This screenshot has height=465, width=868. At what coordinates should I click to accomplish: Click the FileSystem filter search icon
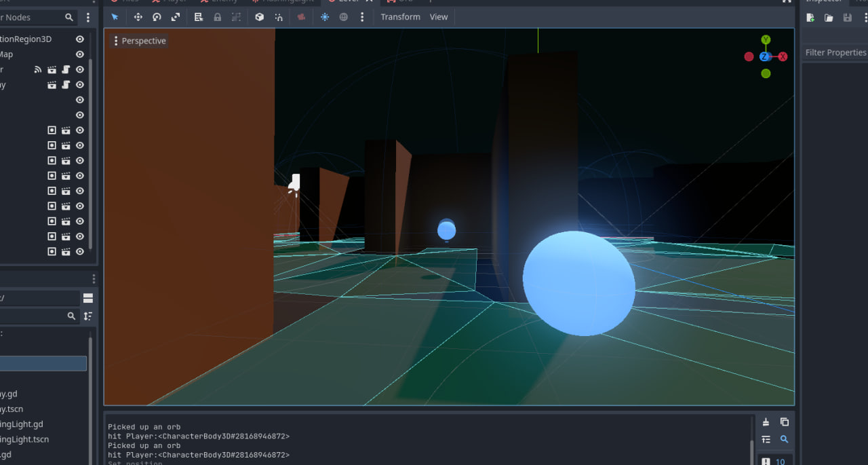pyautogui.click(x=71, y=316)
